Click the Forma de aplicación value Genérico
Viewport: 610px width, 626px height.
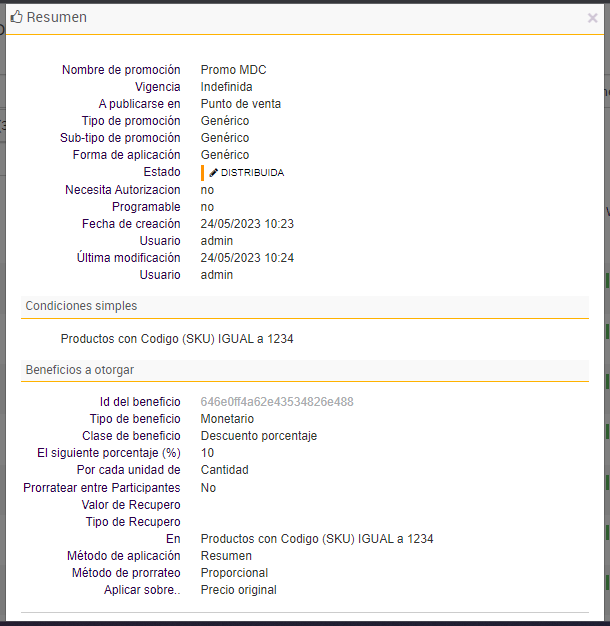tap(225, 155)
